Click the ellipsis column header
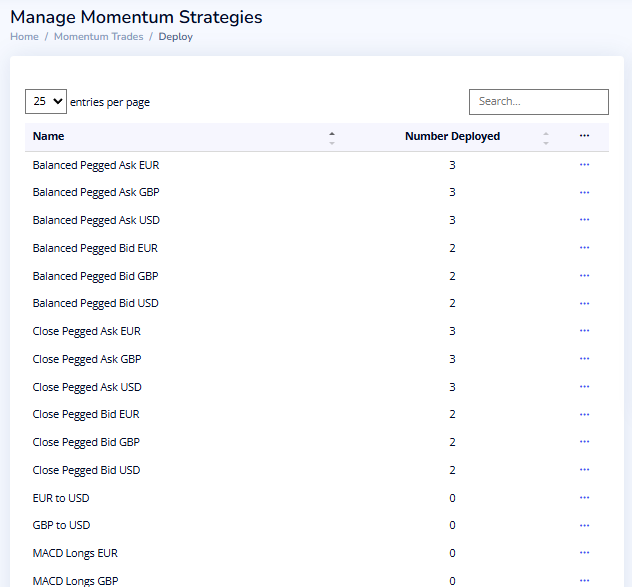 584,137
